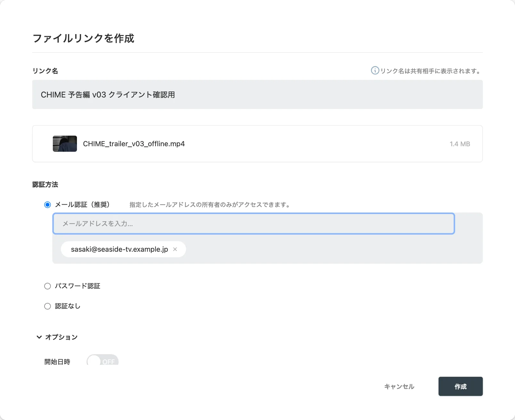Viewport: 515px width, 420px height.
Task: Edit the リンク名 text field
Action: pyautogui.click(x=257, y=95)
